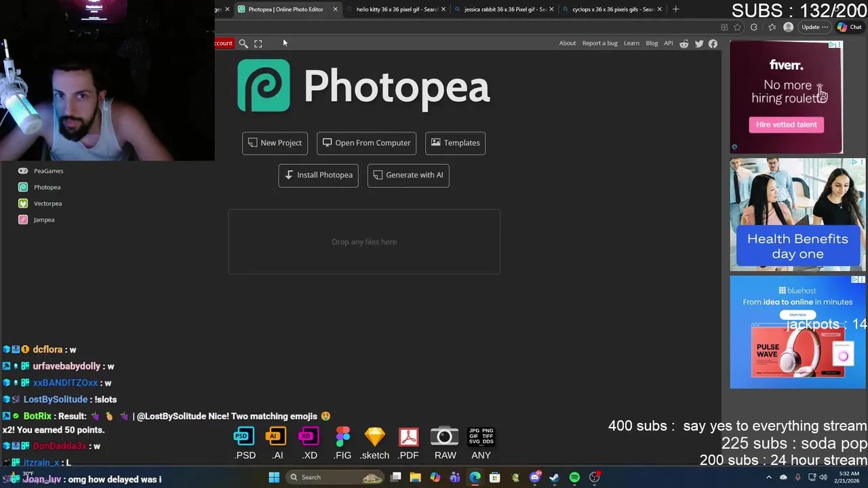Open the Blog link
868x488 pixels.
point(652,43)
